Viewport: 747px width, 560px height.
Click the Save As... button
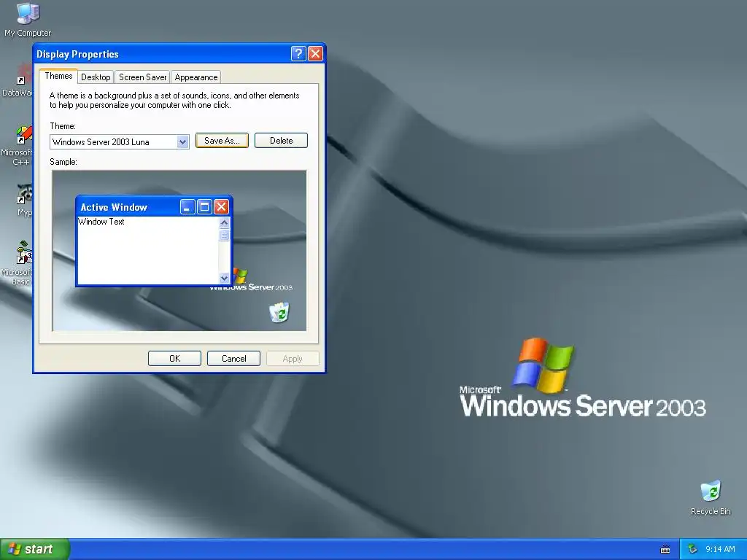coord(222,141)
